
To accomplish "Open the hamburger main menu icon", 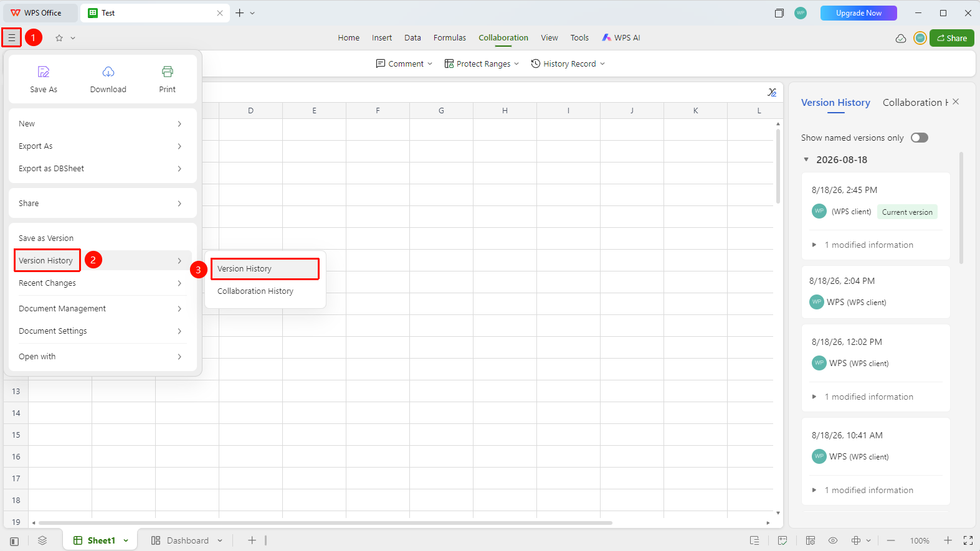I will point(11,38).
